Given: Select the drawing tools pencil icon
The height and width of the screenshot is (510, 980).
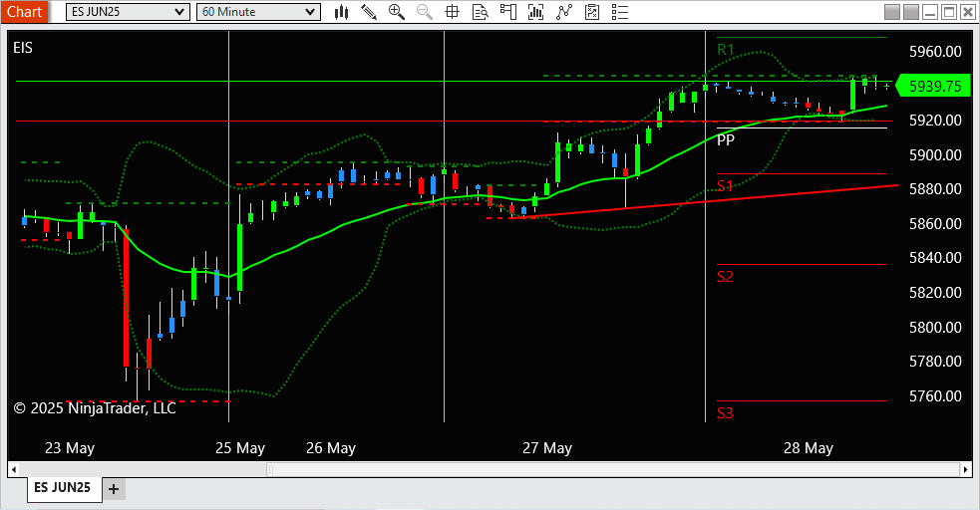Looking at the screenshot, I should tap(369, 12).
